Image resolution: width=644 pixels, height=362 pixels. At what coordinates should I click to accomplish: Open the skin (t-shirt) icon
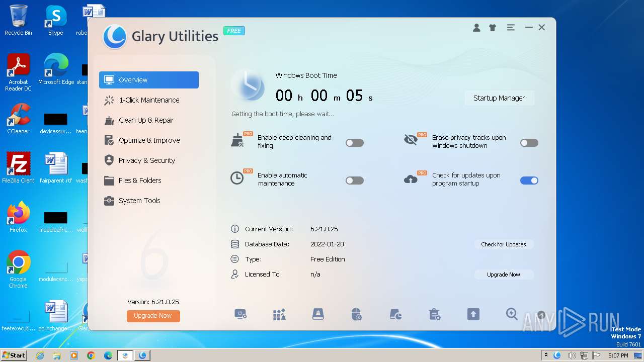point(493,28)
